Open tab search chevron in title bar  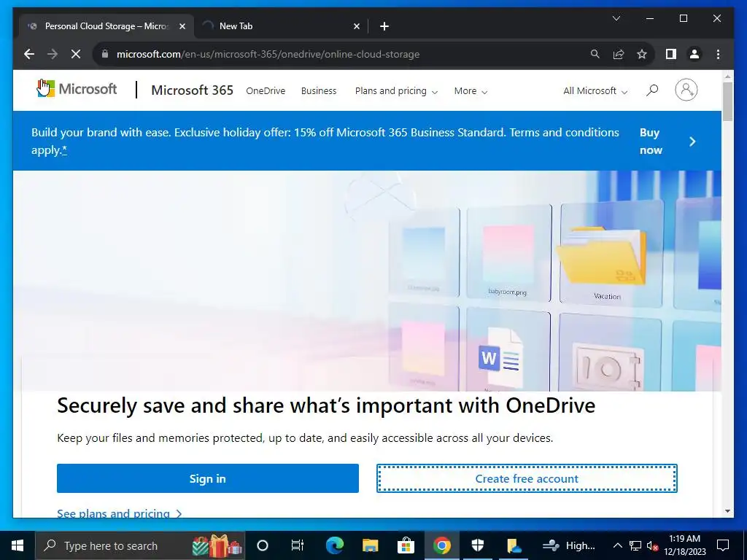(616, 18)
